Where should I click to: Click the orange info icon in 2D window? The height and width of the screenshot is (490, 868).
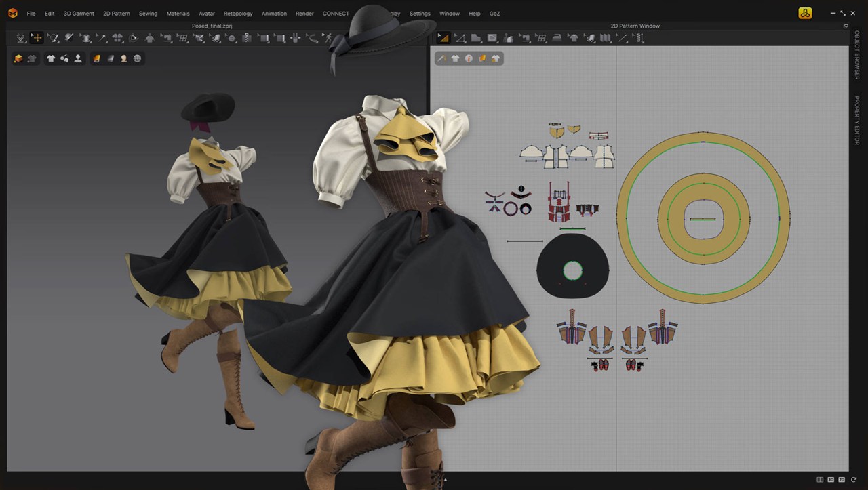pos(469,59)
